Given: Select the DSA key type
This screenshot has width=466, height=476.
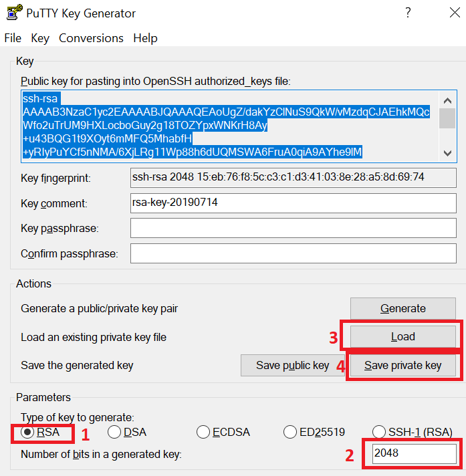Looking at the screenshot, I should (127, 433).
